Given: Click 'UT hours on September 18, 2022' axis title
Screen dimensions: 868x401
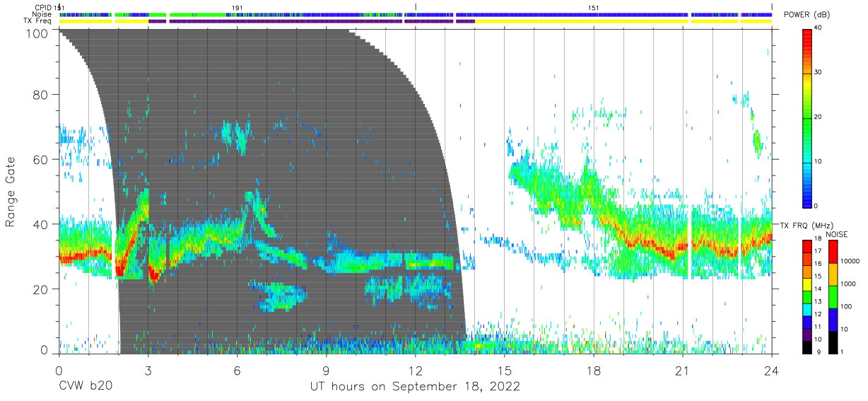Looking at the screenshot, I should [x=415, y=387].
